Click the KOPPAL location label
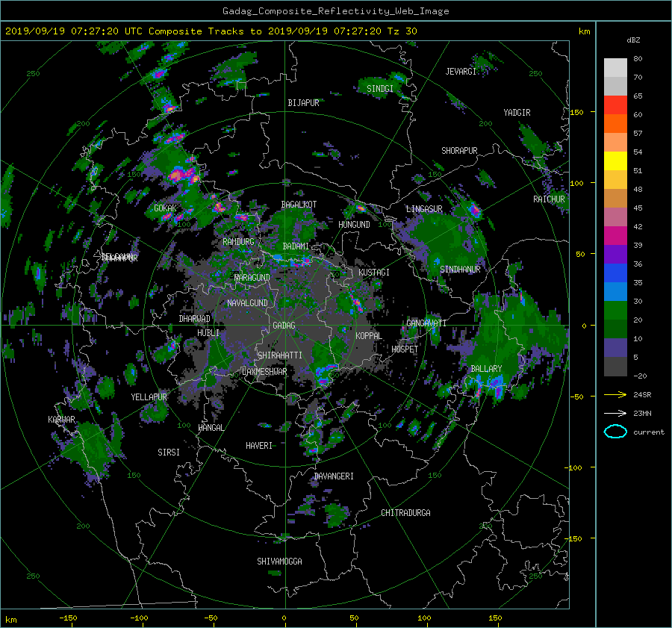 369,335
